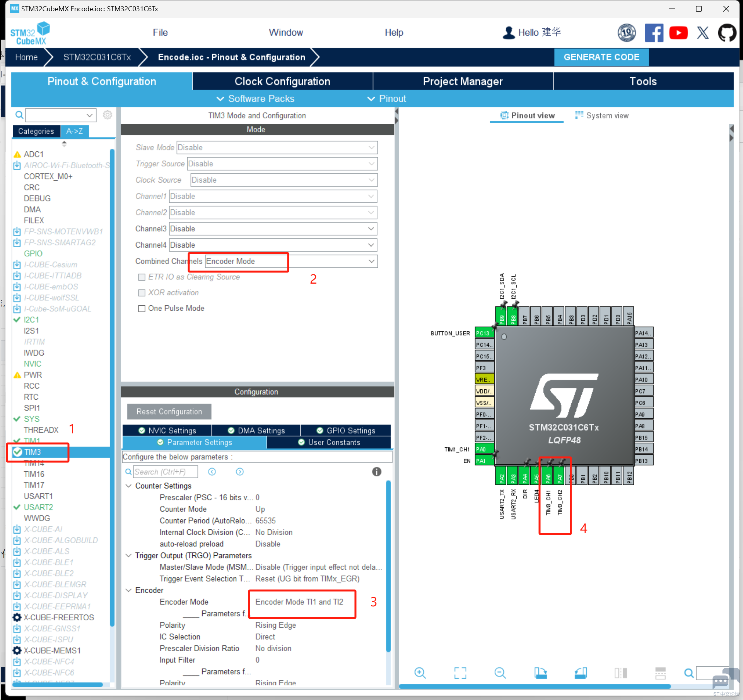Click the STM32C031C6Tx breadcrumb
Image resolution: width=743 pixels, height=700 pixels.
pyautogui.click(x=97, y=57)
